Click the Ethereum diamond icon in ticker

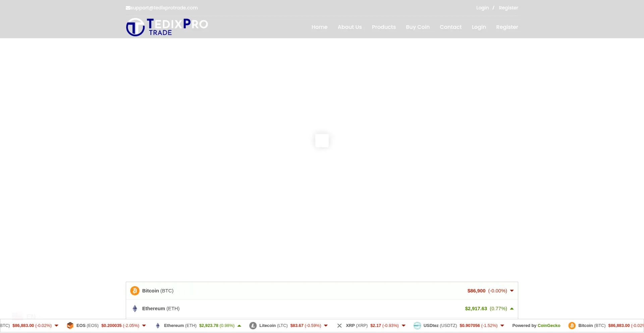point(158,326)
